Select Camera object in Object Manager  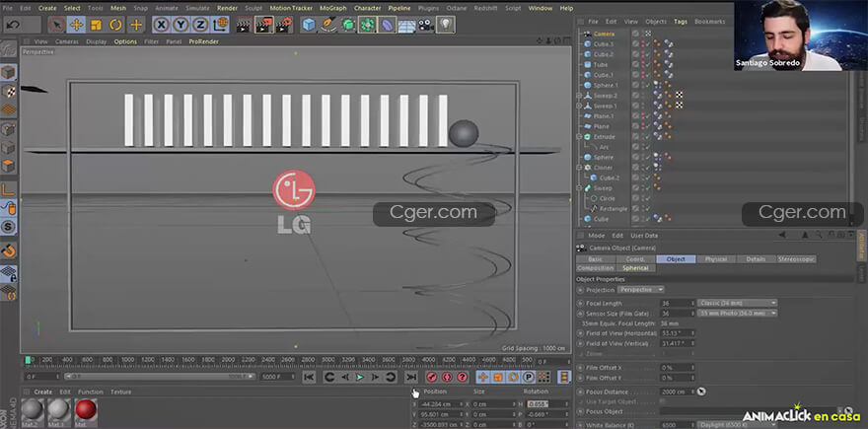click(x=604, y=35)
